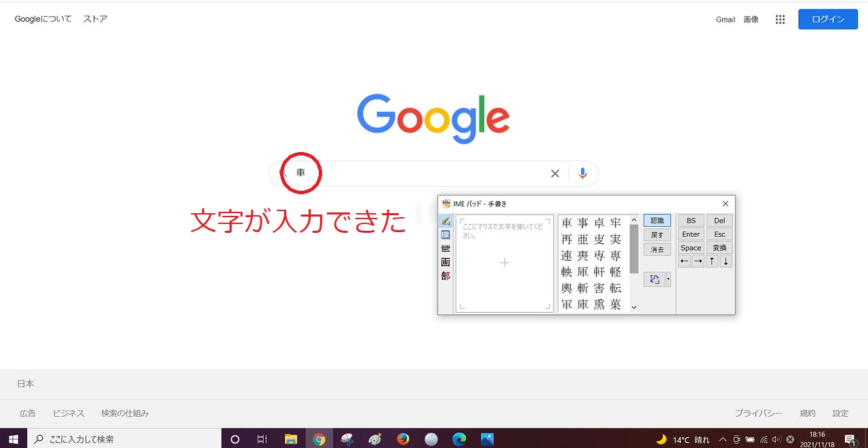The image size is (868, 448).
Task: Open the Gmail link
Action: coord(726,20)
